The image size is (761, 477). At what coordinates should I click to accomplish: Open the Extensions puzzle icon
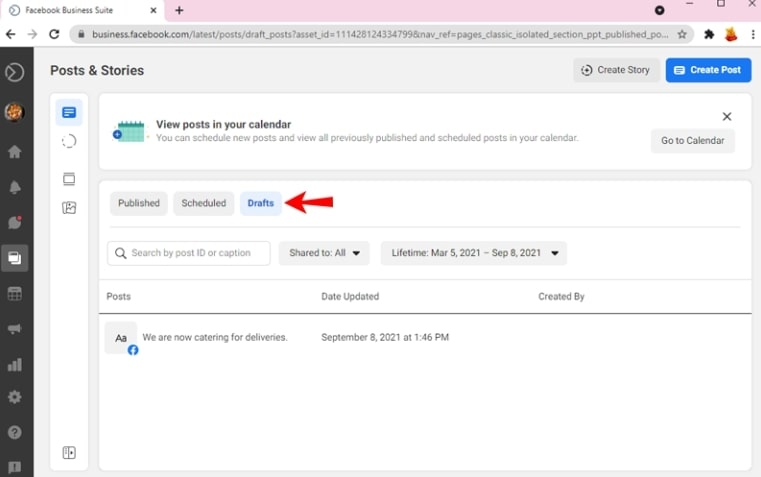click(x=709, y=34)
